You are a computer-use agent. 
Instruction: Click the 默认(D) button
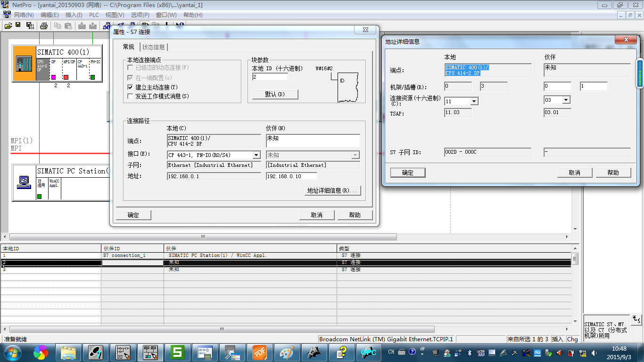click(x=275, y=94)
